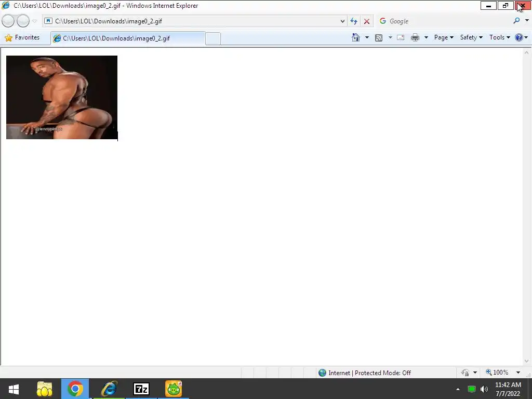Click the blue Help icon
The image size is (532, 399).
pos(519,37)
